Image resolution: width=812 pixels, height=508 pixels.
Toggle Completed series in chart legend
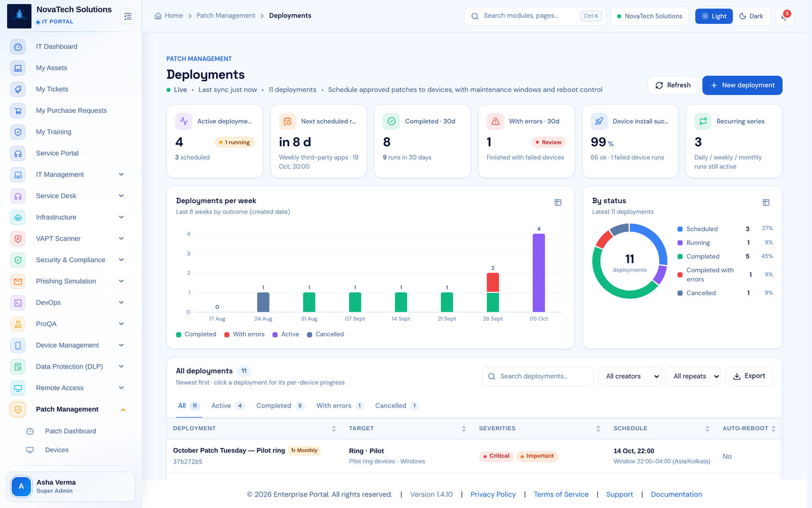(196, 335)
